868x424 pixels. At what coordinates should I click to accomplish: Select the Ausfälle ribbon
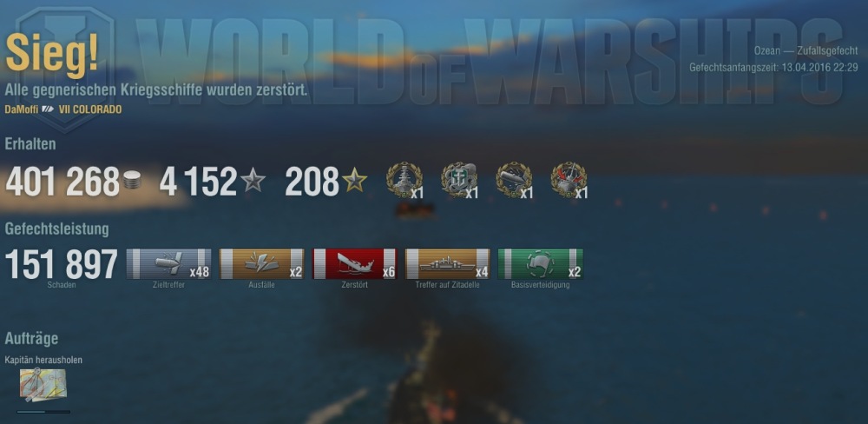262,264
